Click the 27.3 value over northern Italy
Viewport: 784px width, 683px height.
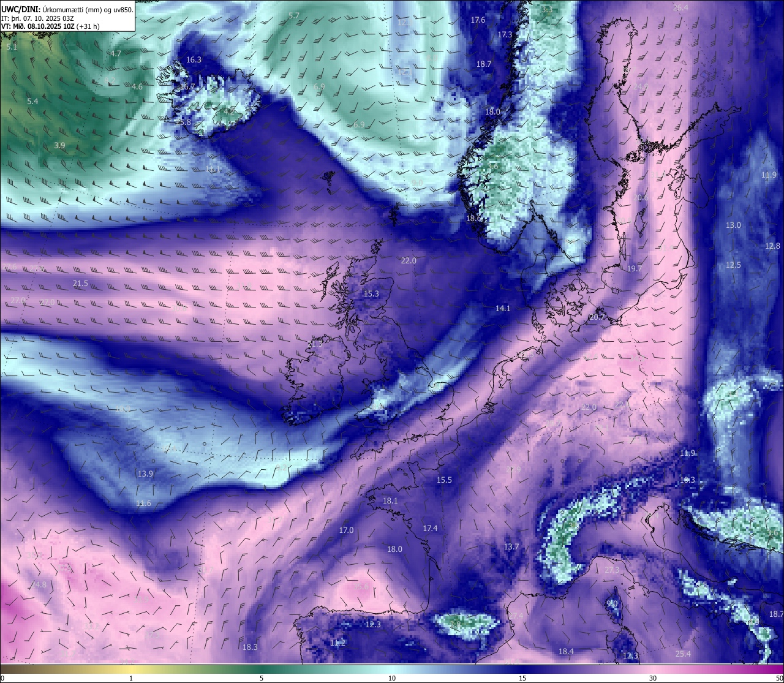tap(612, 570)
